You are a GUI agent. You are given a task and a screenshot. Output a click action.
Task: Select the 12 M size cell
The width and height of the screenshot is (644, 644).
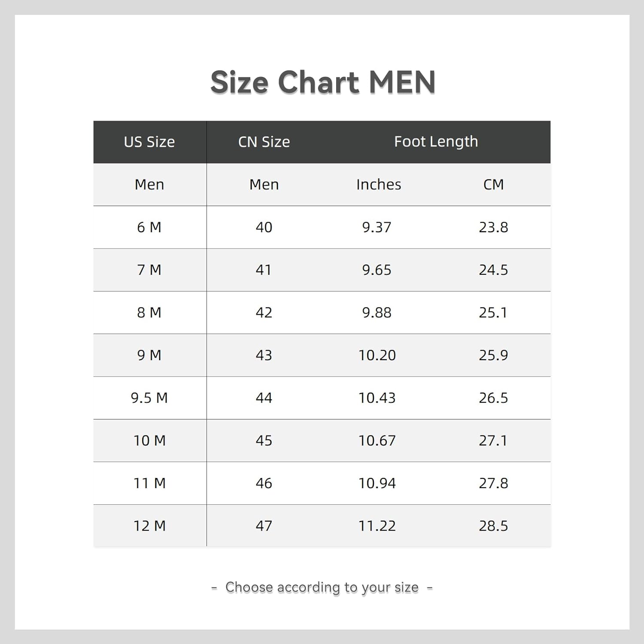pyautogui.click(x=149, y=526)
